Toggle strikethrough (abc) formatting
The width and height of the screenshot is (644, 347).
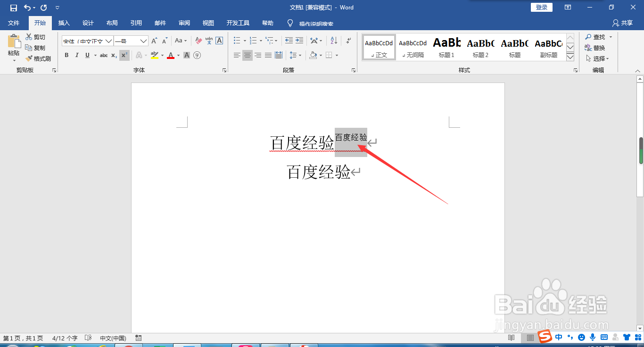pyautogui.click(x=104, y=55)
